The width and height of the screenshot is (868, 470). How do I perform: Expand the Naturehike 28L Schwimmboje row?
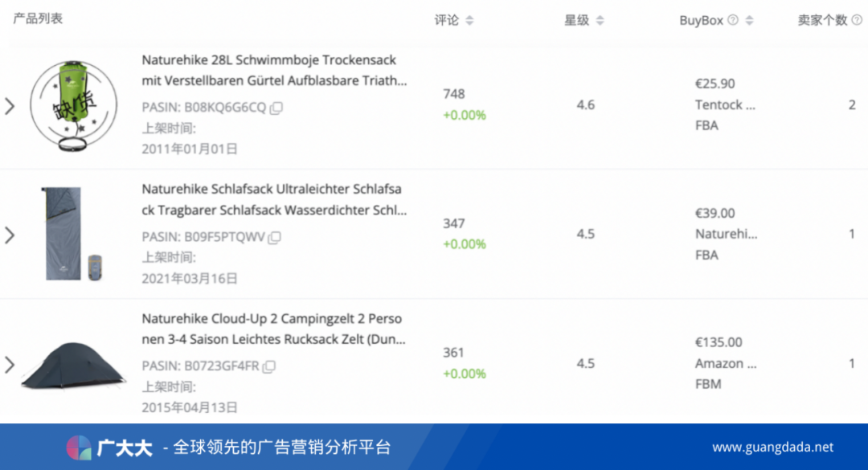coord(10,105)
